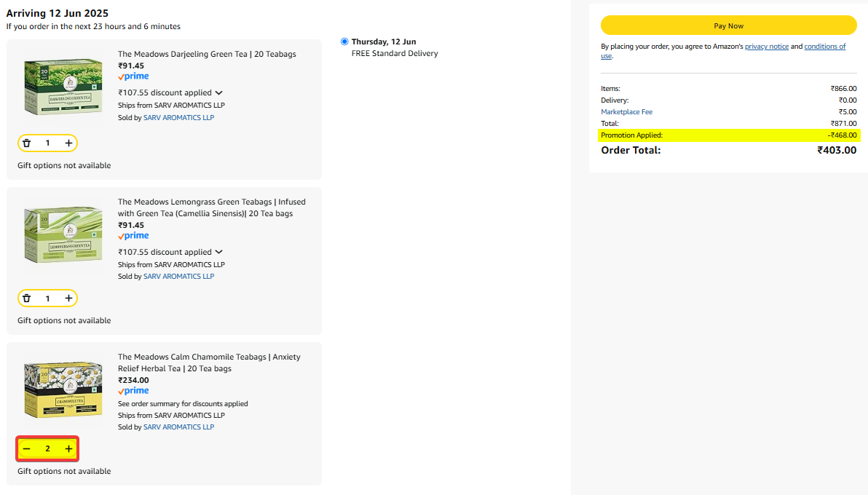Click the Arriving 12 Jun 2025 heading
Screen dimensions: 868x495
[57, 13]
